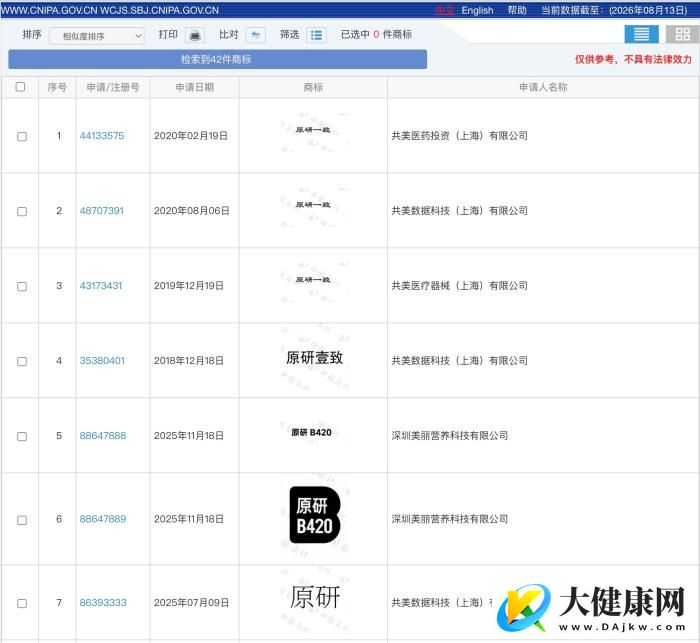The width and height of the screenshot is (700, 643).
Task: Check the box for row 6
Action: click(21, 520)
